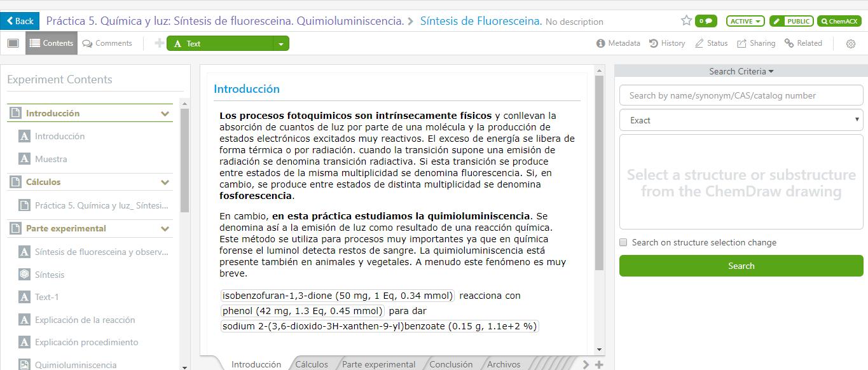The width and height of the screenshot is (868, 370).
Task: Toggle the presentation view icon
Action: pos(13,43)
